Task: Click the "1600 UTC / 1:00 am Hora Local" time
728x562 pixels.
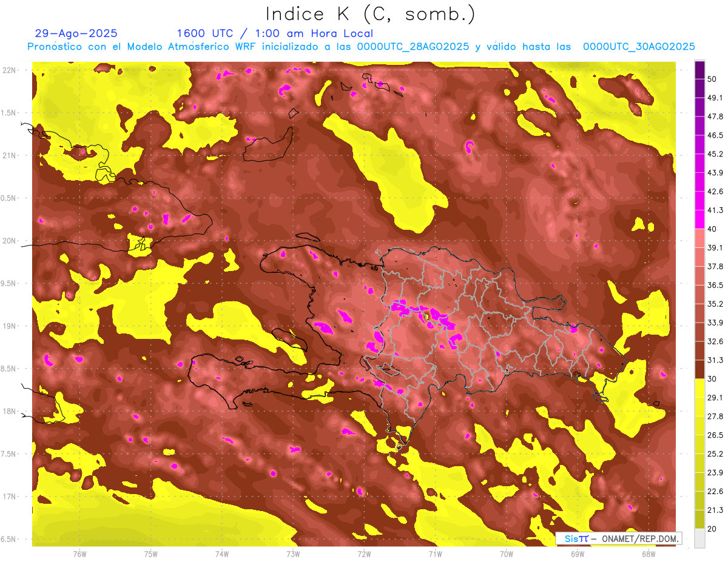Action: [275, 33]
